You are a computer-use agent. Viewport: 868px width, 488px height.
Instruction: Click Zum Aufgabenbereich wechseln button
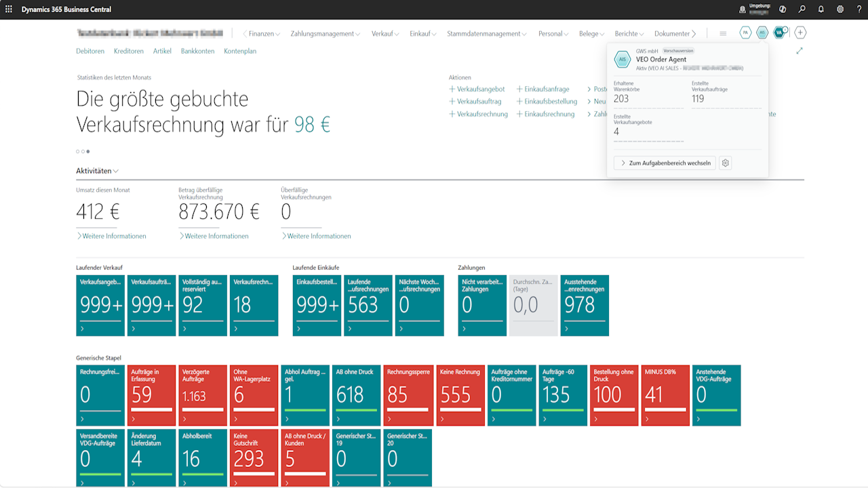pos(665,163)
